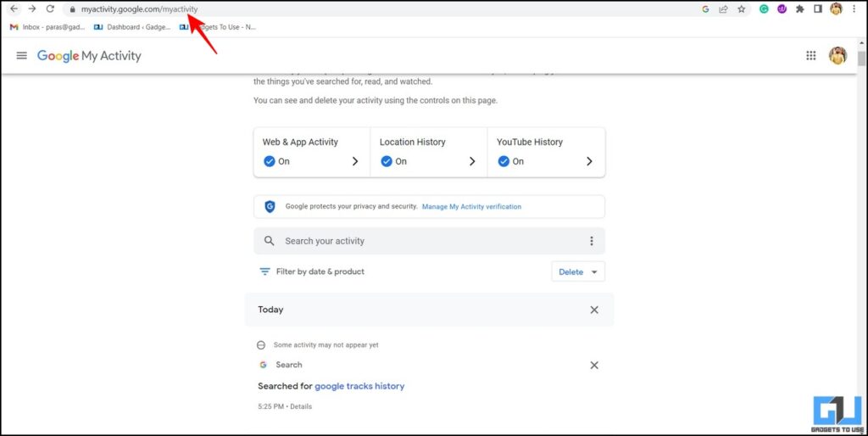Open the Grammarly extension icon
The width and height of the screenshot is (868, 436).
pos(764,8)
